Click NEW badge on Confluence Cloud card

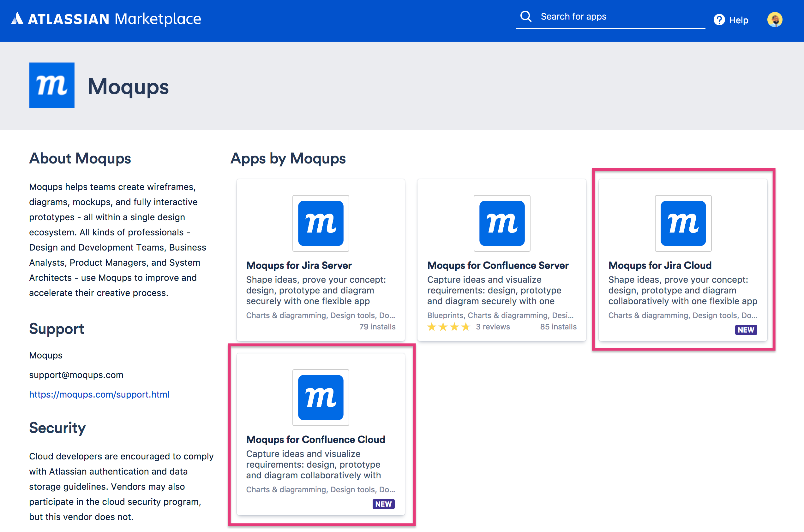coord(384,504)
